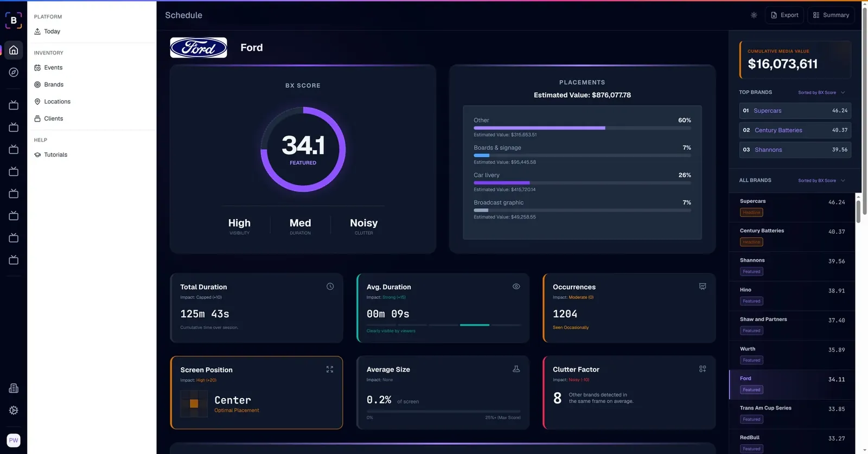The width and height of the screenshot is (868, 454).
Task: Open Today in the Platform section
Action: coord(52,31)
